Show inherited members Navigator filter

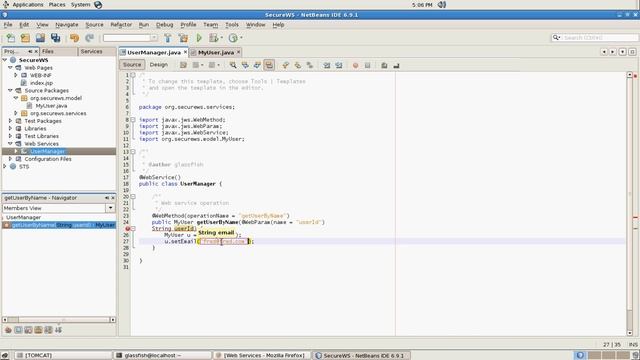pyautogui.click(x=8, y=330)
